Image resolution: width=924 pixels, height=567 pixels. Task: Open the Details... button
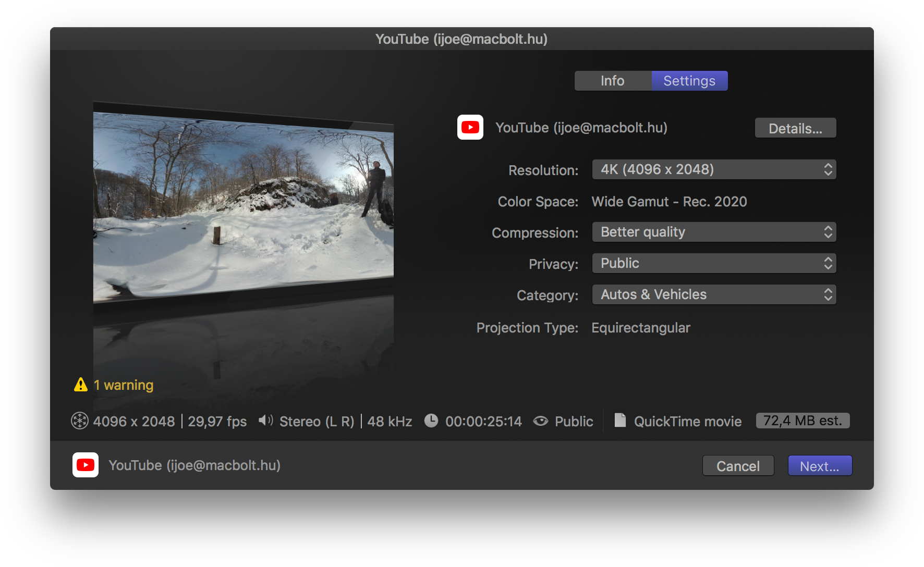[795, 128]
